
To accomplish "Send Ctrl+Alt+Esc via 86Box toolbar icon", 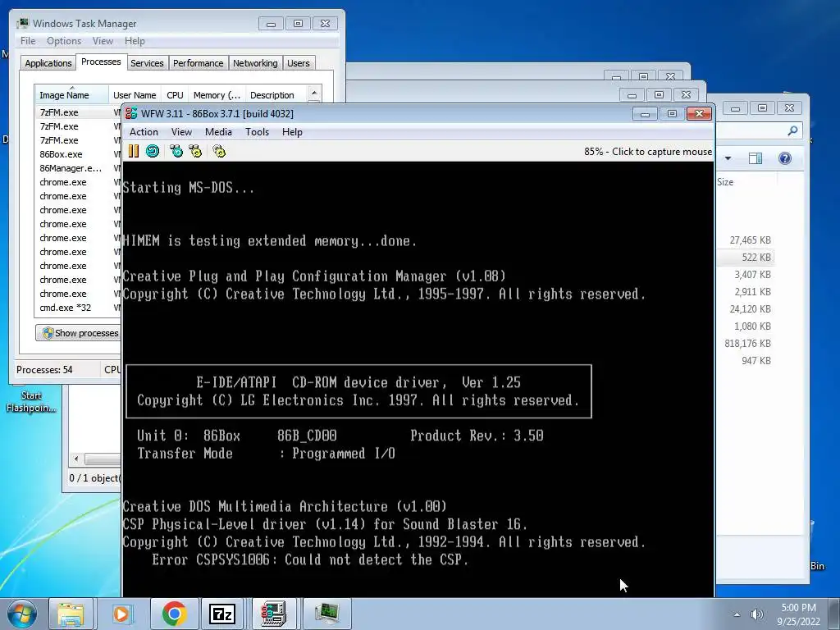I will 195,151.
